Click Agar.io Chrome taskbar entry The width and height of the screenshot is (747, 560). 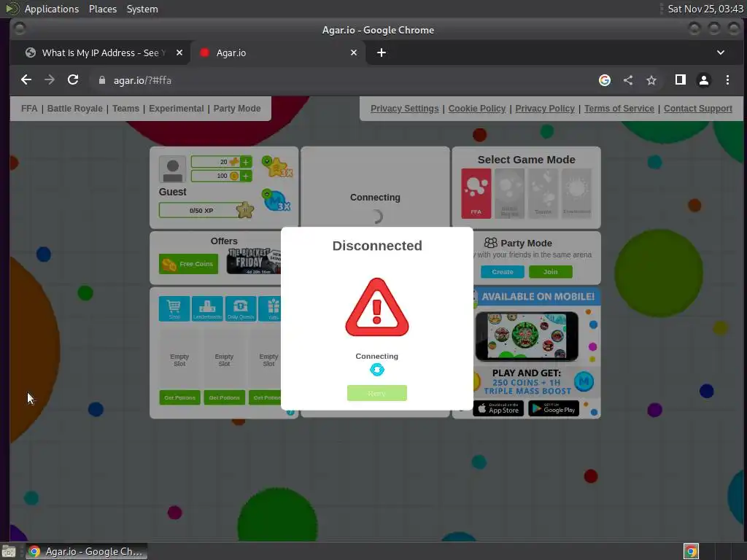(86, 551)
